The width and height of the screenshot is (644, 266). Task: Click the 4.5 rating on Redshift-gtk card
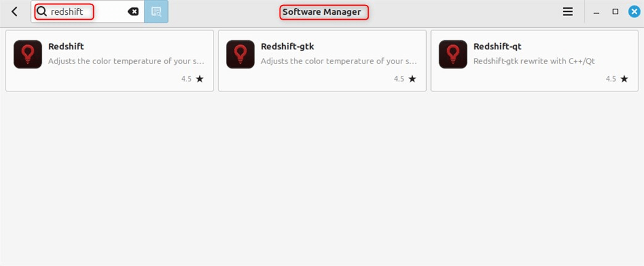click(x=399, y=79)
